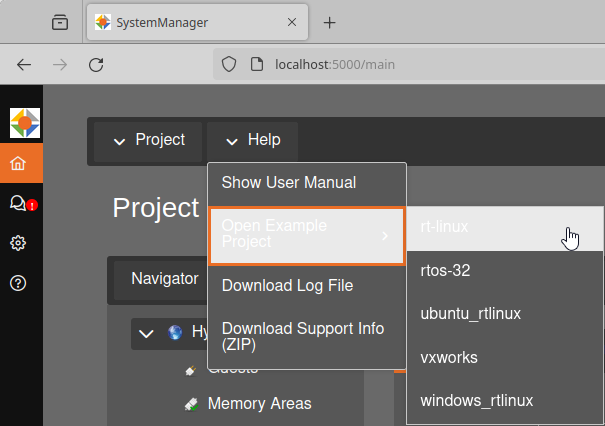The width and height of the screenshot is (605, 426).
Task: Reload the page with refresh icon
Action: [96, 64]
